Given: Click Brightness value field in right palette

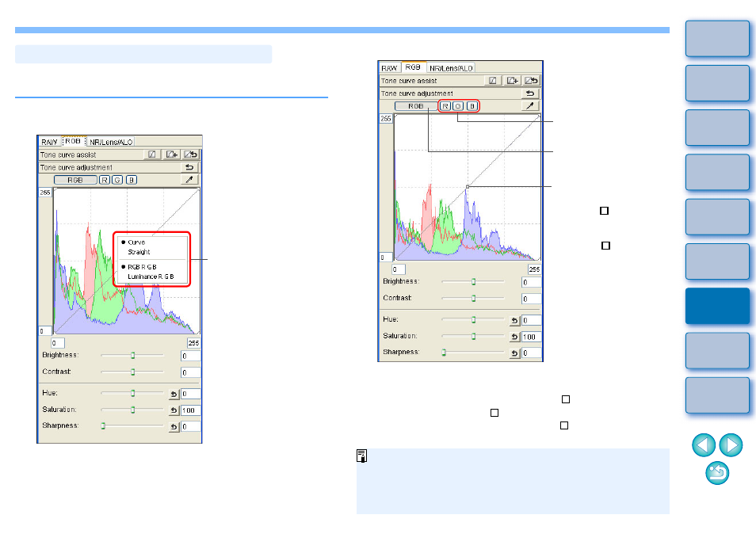Looking at the screenshot, I should click(x=531, y=282).
